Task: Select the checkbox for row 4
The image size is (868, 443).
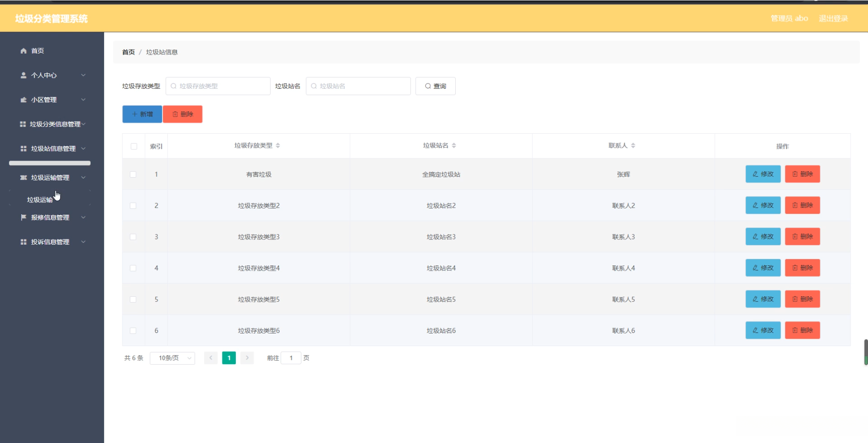Action: tap(133, 268)
